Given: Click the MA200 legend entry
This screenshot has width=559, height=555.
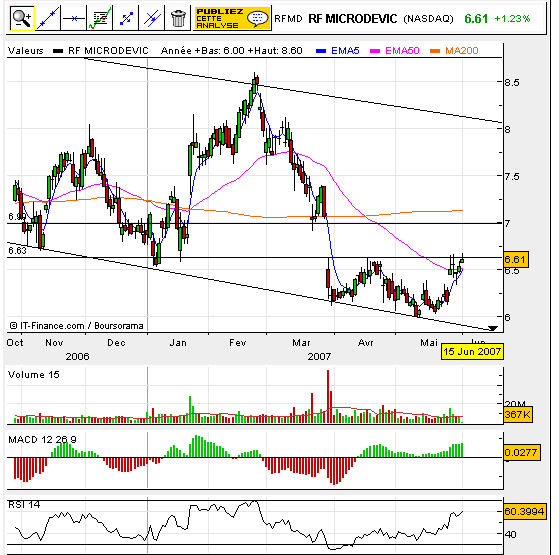Looking at the screenshot, I should tap(454, 51).
